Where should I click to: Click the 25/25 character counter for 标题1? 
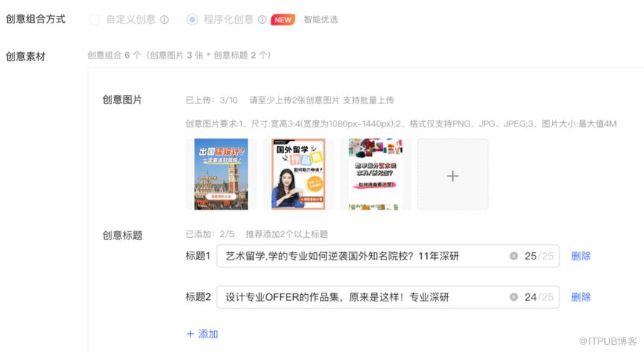(539, 256)
